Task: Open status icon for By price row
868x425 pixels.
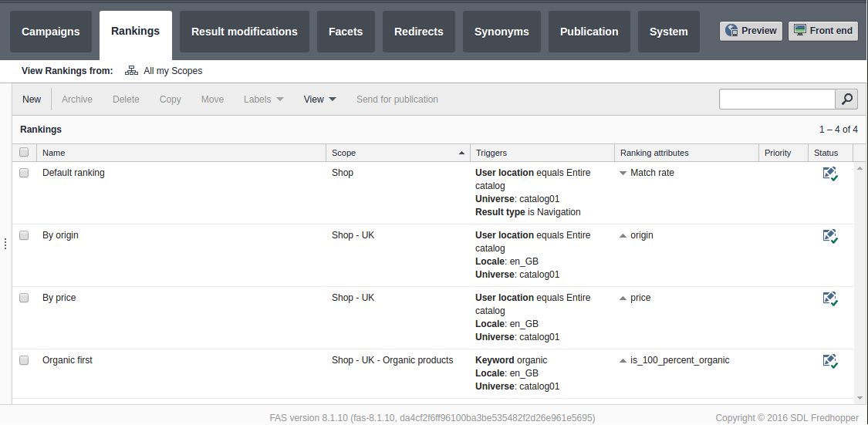Action: [x=829, y=299]
